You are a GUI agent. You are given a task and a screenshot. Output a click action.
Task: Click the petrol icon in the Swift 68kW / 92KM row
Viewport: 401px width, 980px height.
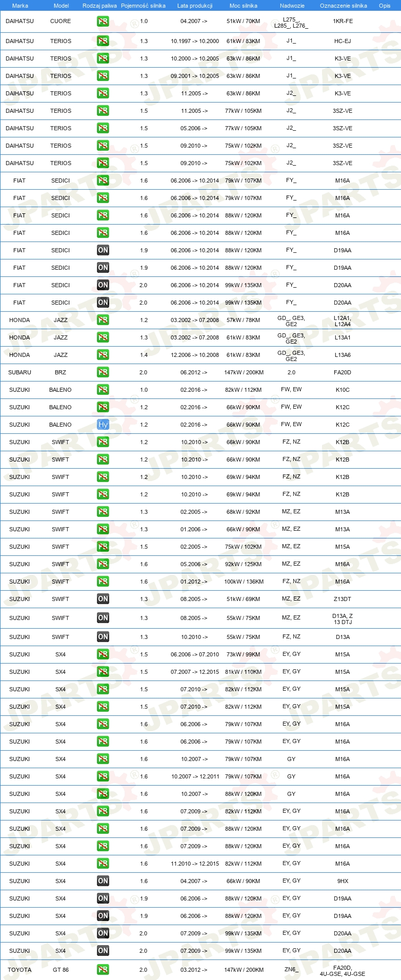pyautogui.click(x=103, y=512)
